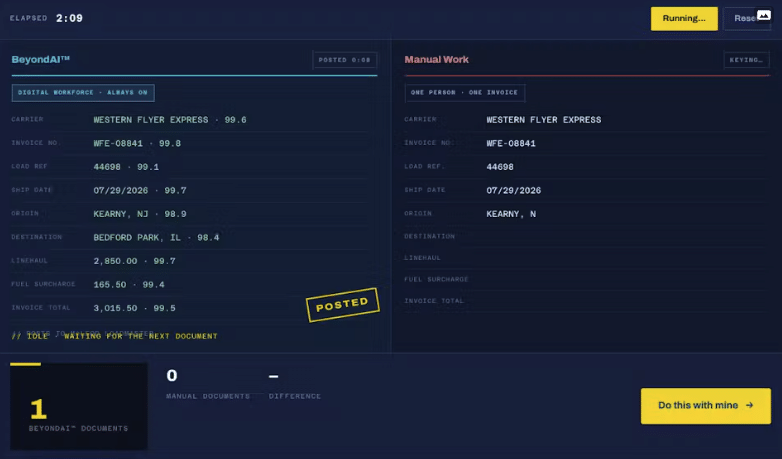Click IDLE waiting for next document text
Viewport: 782px width, 459px height.
point(115,336)
